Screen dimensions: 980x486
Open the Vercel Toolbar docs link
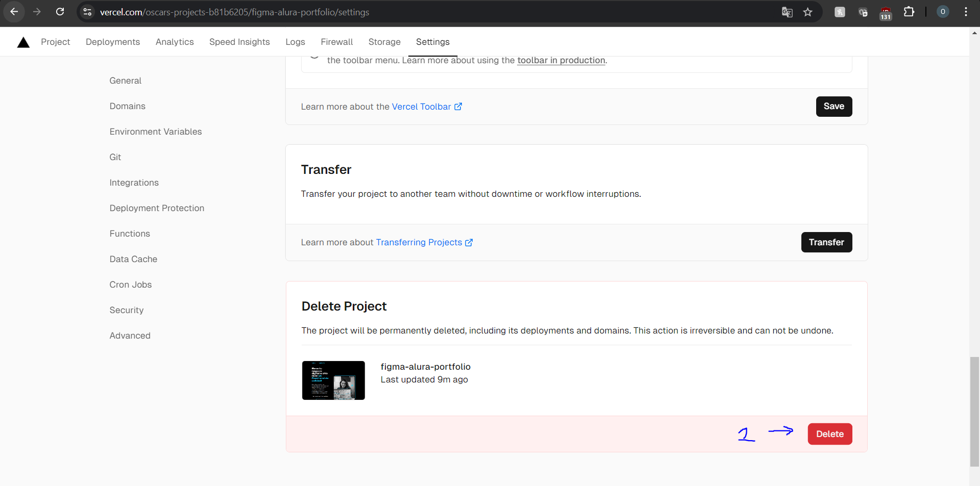pos(427,107)
